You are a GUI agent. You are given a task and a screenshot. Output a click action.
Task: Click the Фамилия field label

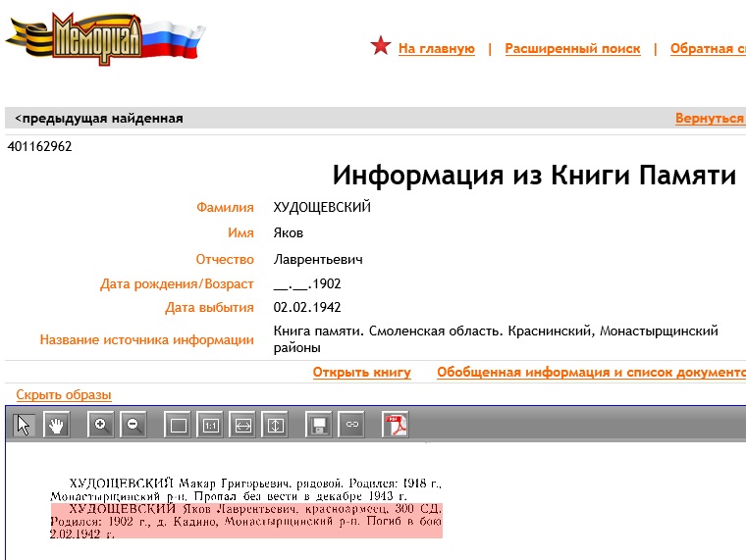click(225, 207)
